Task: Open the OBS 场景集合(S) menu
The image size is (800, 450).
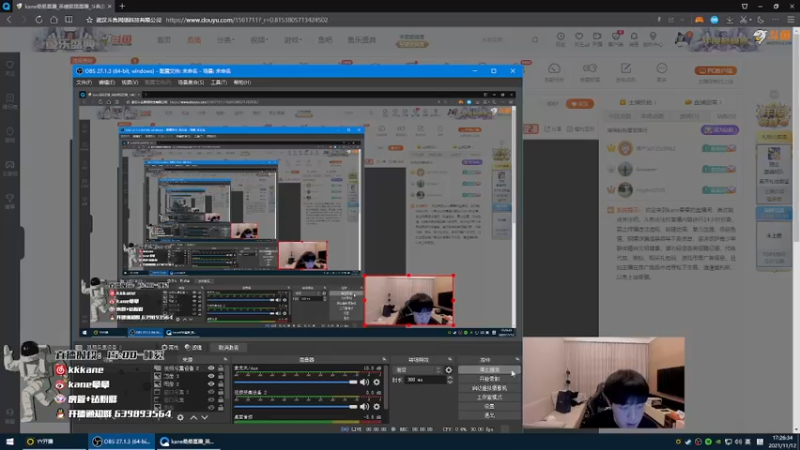Action: (x=190, y=82)
